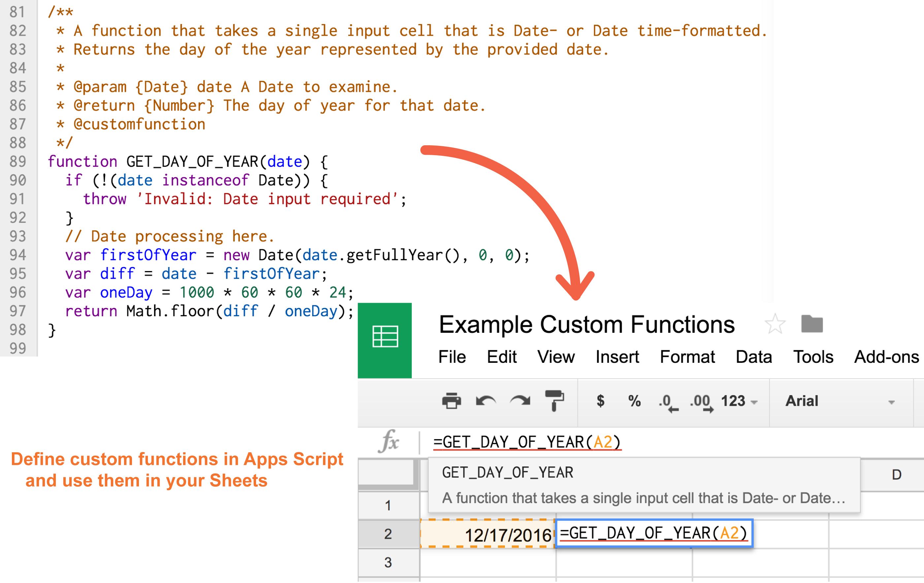The height and width of the screenshot is (583, 924).
Task: Open the 123 number format dropdown
Action: [x=739, y=401]
